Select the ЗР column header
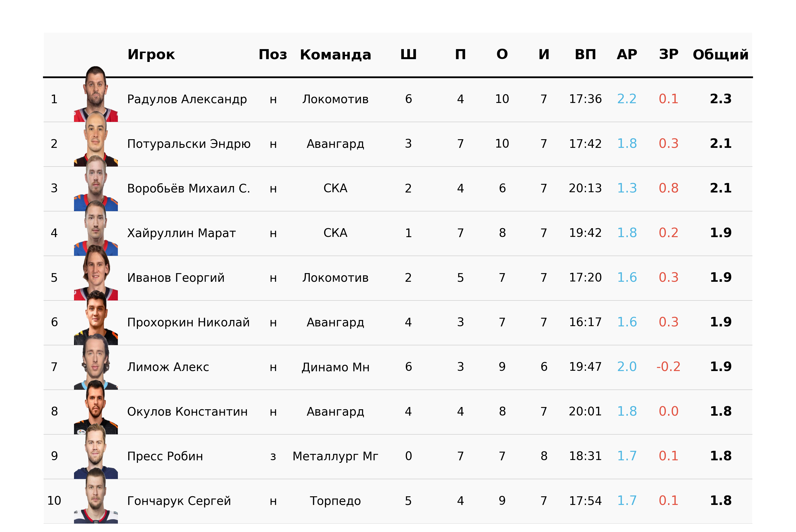The image size is (796, 532). [x=669, y=54]
